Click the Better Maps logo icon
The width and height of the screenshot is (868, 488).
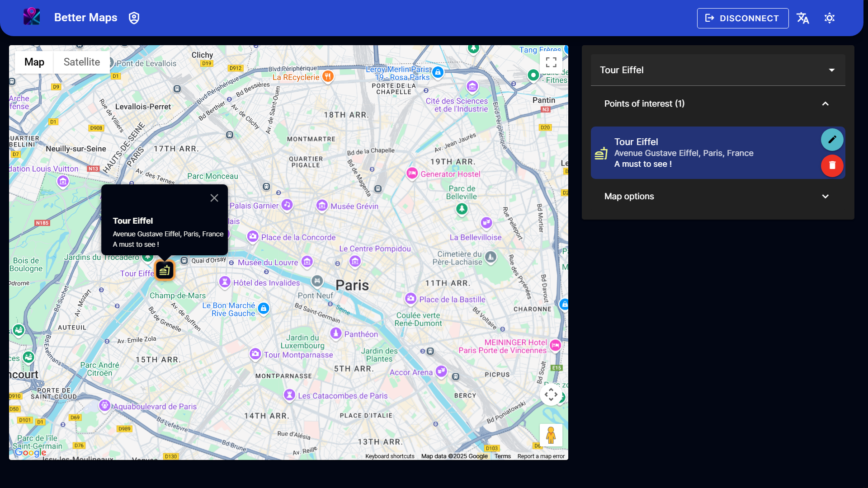tap(32, 17)
